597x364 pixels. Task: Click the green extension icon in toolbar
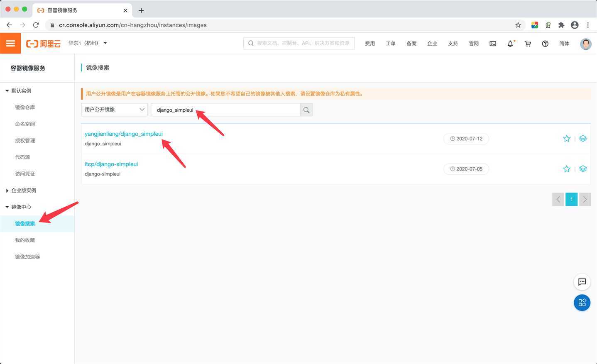tap(548, 25)
